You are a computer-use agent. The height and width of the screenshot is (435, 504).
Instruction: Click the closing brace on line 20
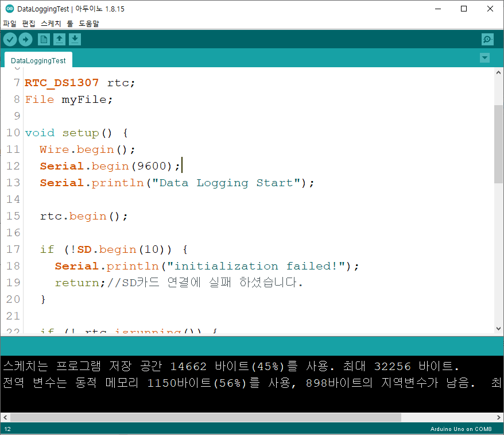click(x=43, y=299)
